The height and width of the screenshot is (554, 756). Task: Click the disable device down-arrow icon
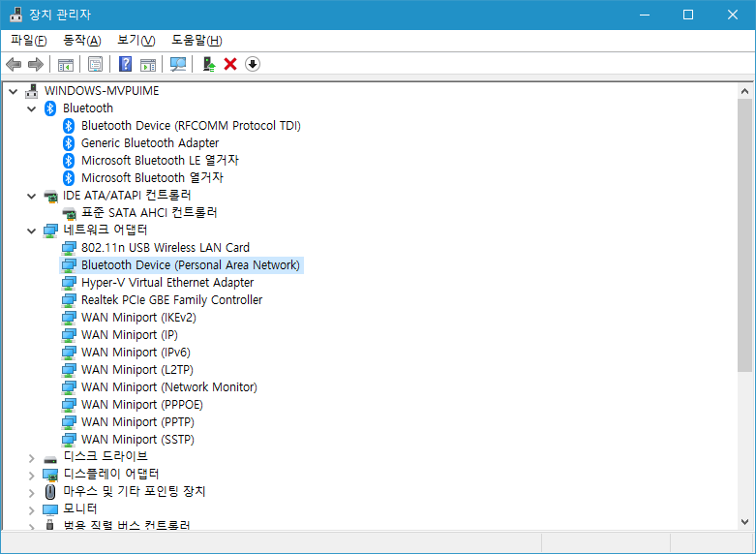coord(252,64)
